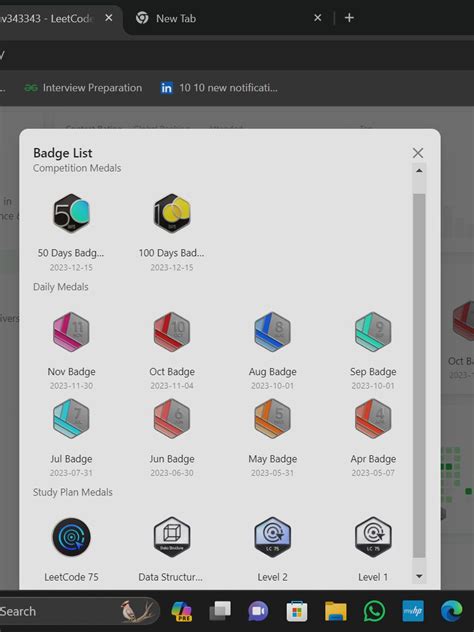This screenshot has width=474, height=632.
Task: Select the Nov Badge icon
Action: tap(71, 332)
